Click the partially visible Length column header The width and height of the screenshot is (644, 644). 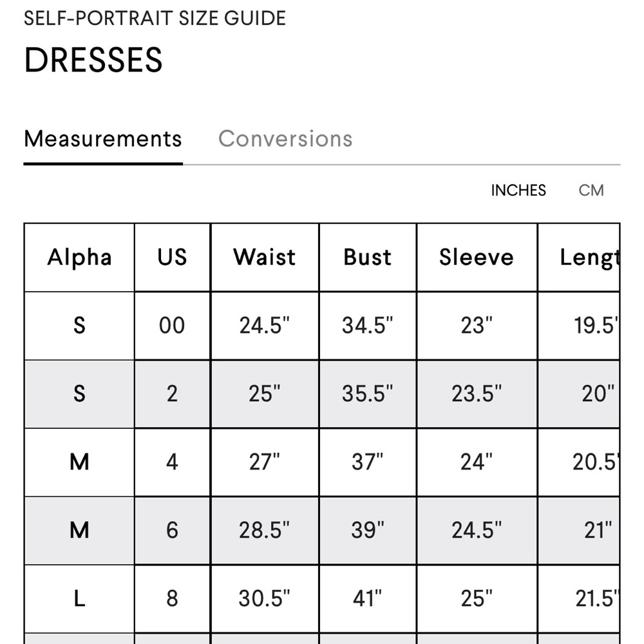[587, 258]
